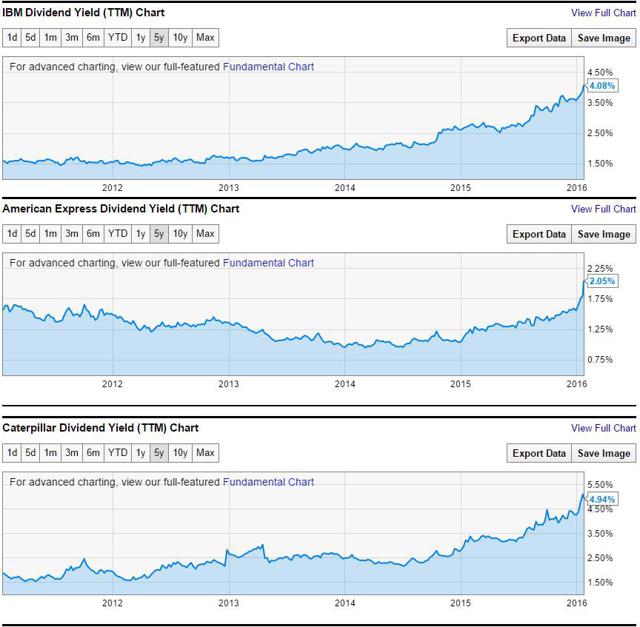Open View Full Chart link for Caterpillar

coord(603,428)
